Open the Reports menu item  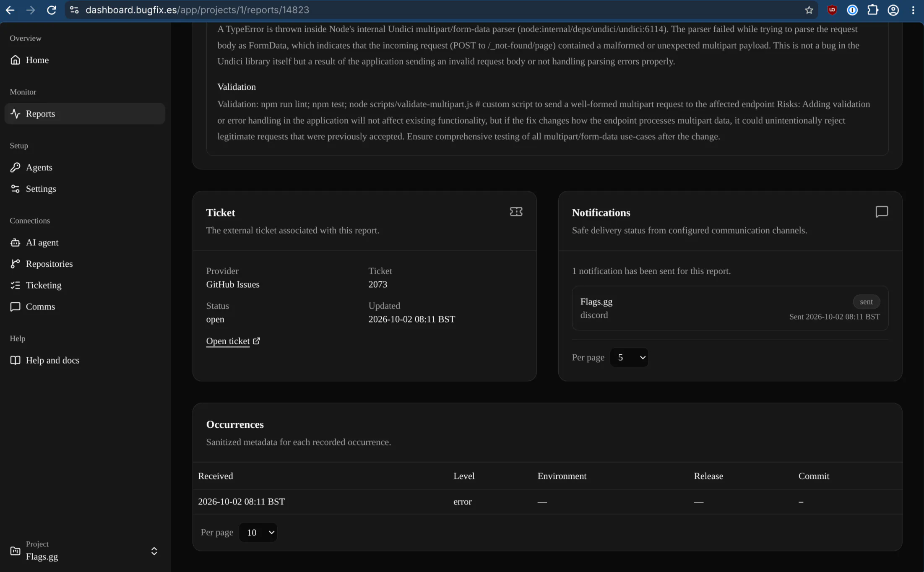click(x=85, y=114)
